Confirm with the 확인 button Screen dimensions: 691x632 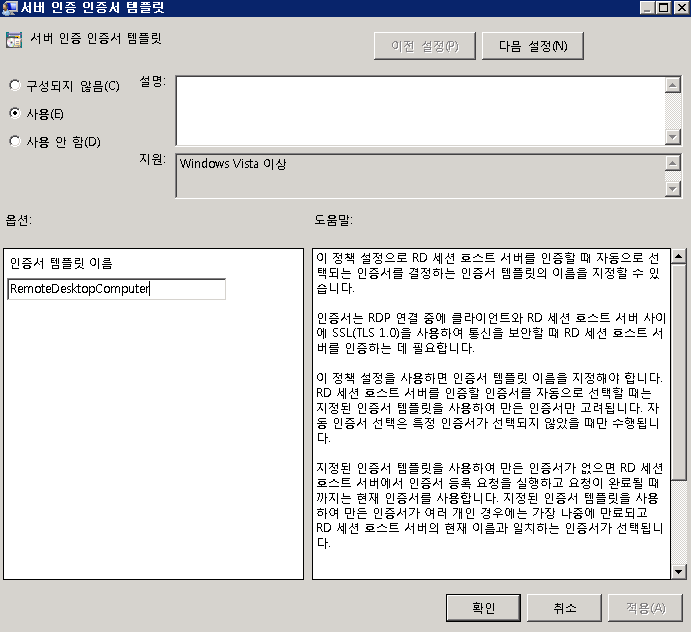coord(483,608)
